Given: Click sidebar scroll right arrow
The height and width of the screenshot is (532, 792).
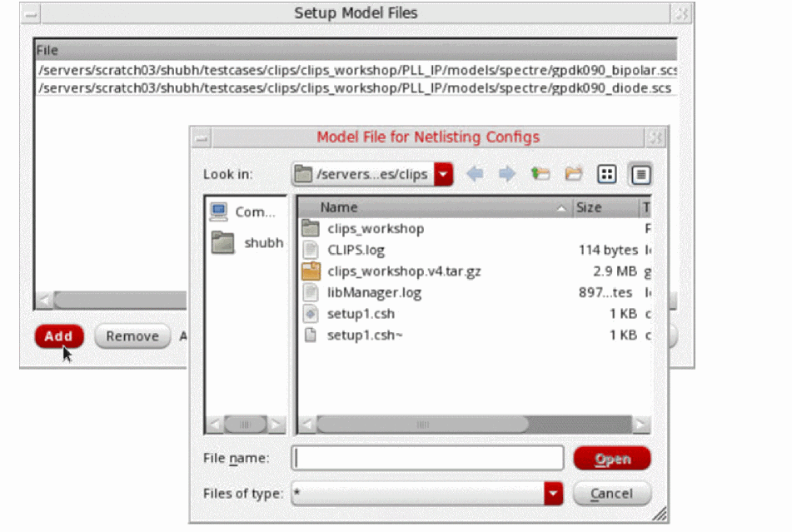Looking at the screenshot, I should pos(276,425).
